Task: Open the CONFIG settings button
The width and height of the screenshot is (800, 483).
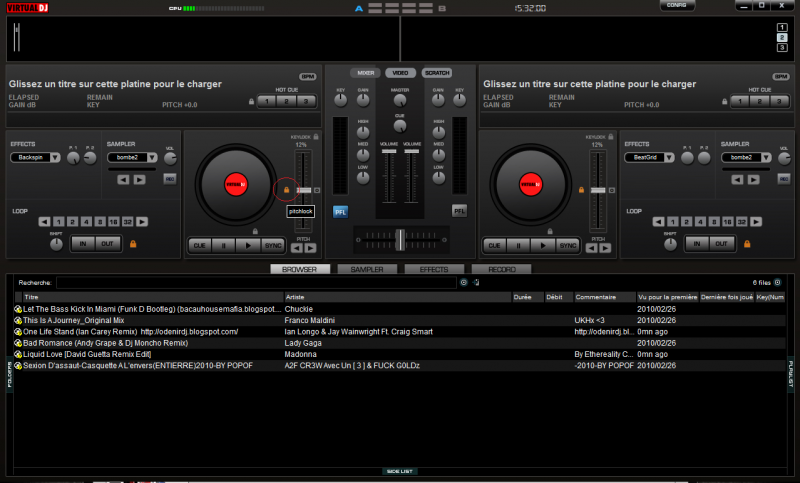Action: 677,6
